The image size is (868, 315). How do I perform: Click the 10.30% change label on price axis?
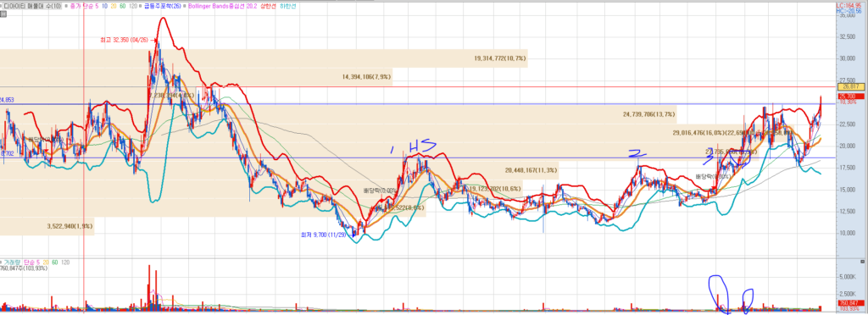click(x=848, y=102)
